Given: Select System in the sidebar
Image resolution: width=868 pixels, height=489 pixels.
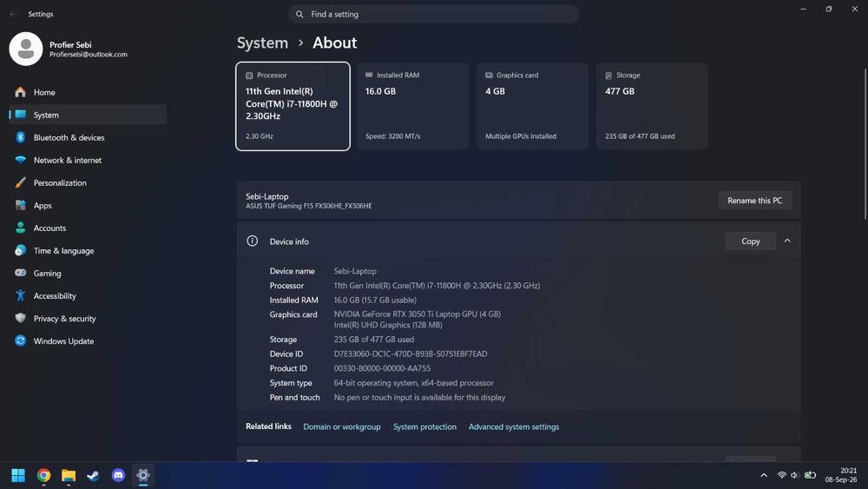Looking at the screenshot, I should [88, 115].
